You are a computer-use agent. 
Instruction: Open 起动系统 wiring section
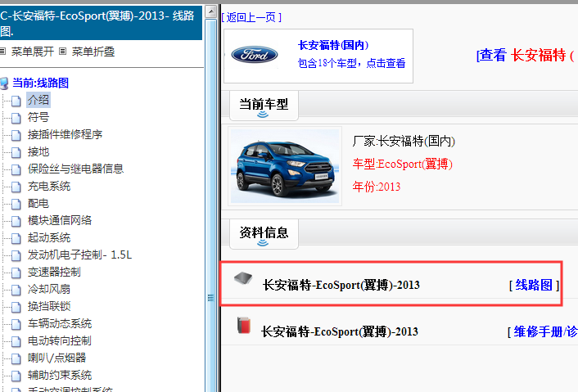[x=49, y=237]
